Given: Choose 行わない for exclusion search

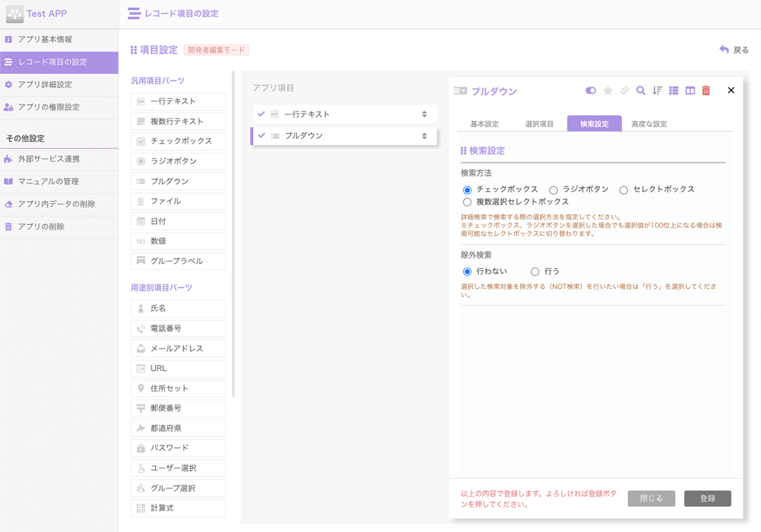Looking at the screenshot, I should 467,271.
